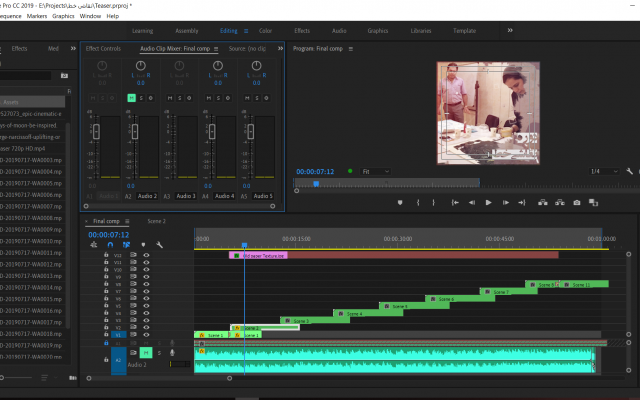The image size is (640, 400).
Task: Step forward one frame
Action: coord(505,202)
